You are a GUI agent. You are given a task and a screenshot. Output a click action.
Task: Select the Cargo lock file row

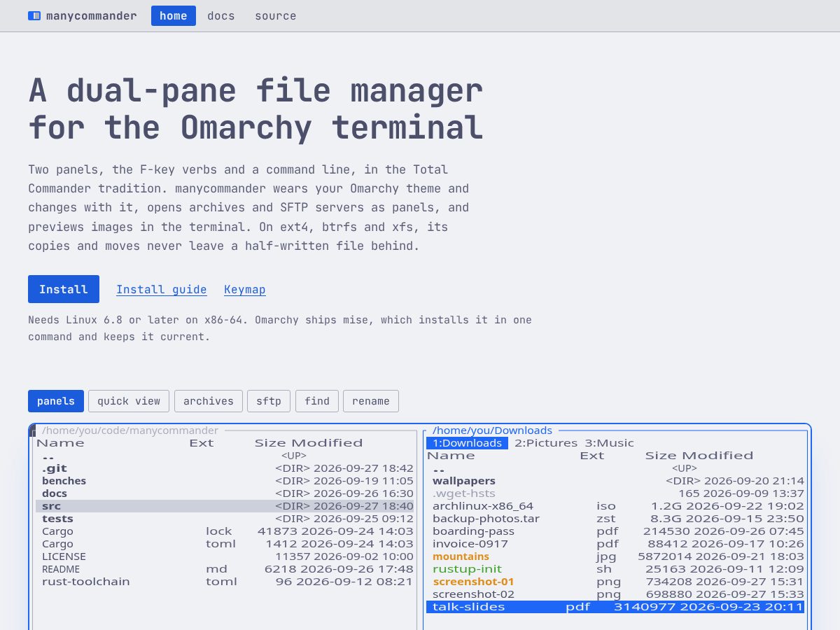(x=225, y=531)
